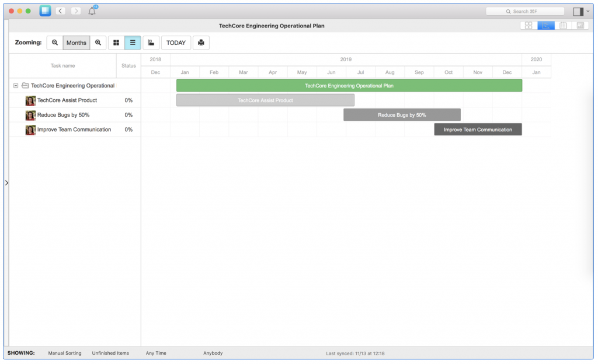598x364 pixels.
Task: Zoom in using the plus magnifier icon
Action: [x=98, y=42]
